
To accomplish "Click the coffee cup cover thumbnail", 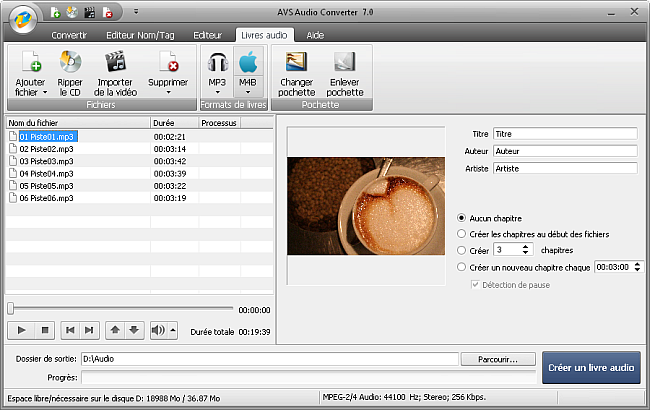I will [366, 206].
